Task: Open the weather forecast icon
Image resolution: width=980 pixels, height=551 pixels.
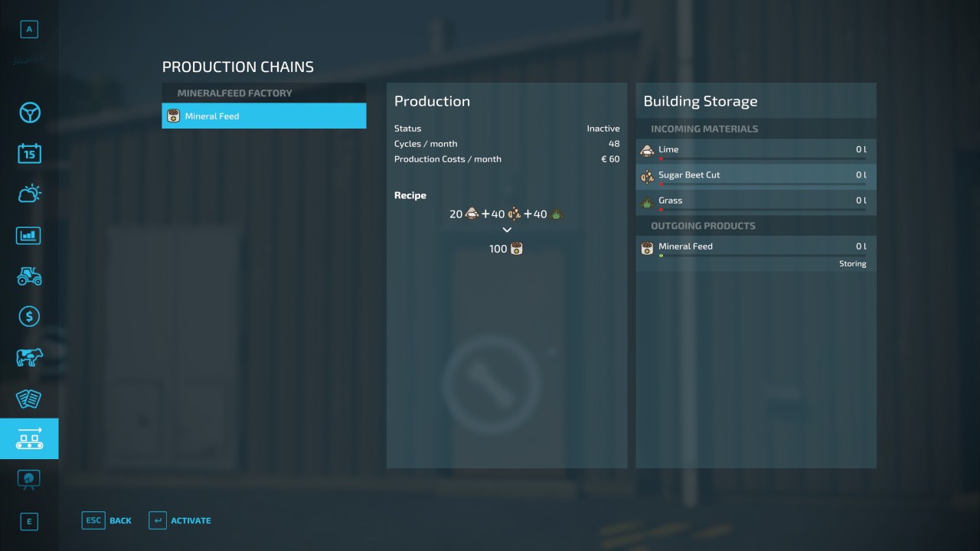Action: (x=29, y=194)
